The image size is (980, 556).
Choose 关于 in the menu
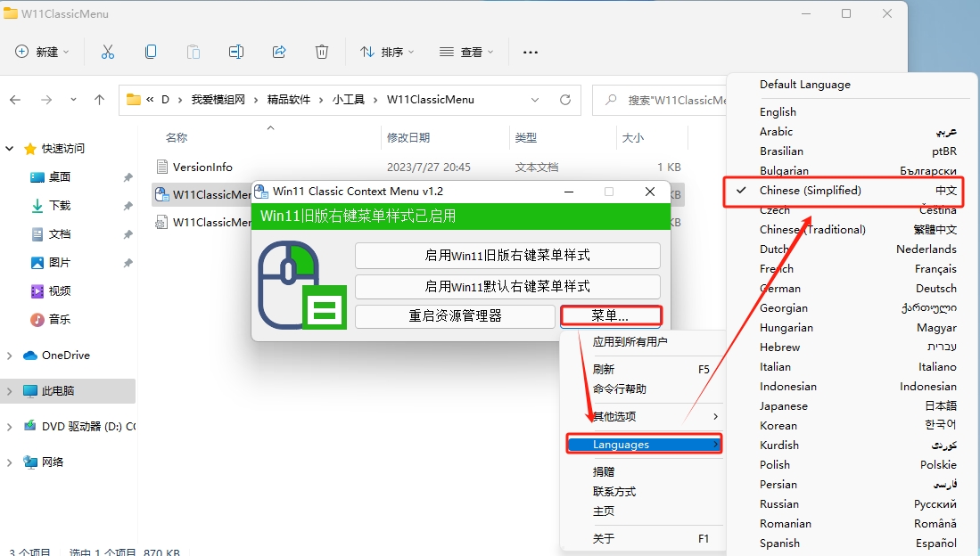coord(643,538)
